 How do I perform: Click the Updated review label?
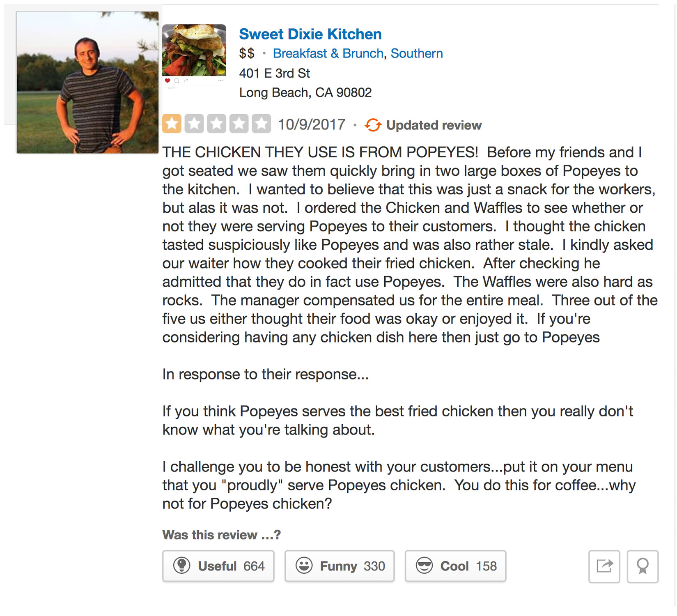coord(434,125)
